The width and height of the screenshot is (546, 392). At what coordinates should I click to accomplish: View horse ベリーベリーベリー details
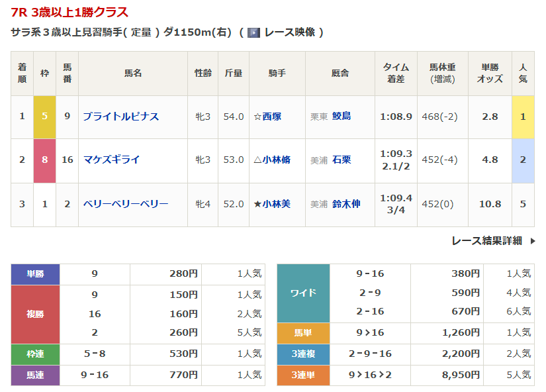(126, 204)
